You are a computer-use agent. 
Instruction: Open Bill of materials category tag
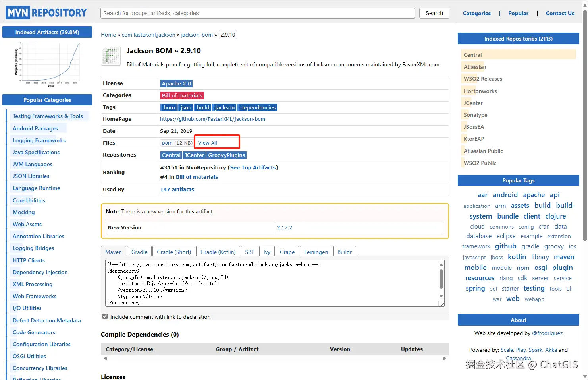182,95
